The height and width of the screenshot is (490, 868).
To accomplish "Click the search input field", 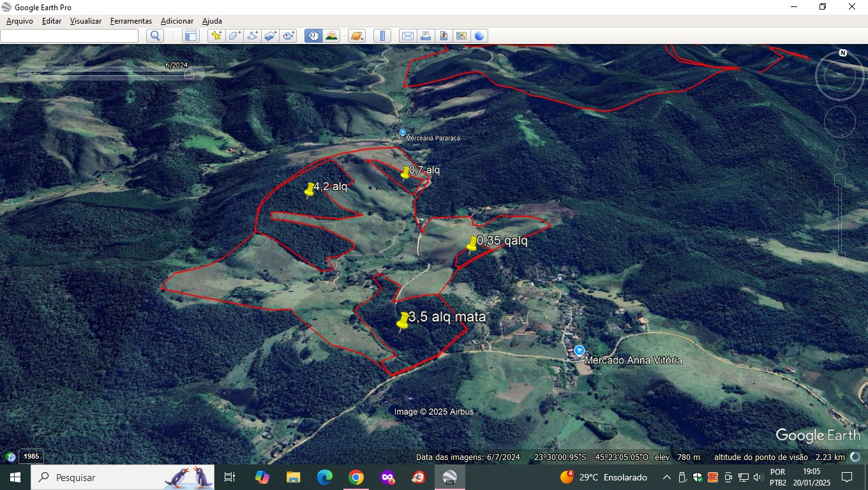I will [69, 36].
